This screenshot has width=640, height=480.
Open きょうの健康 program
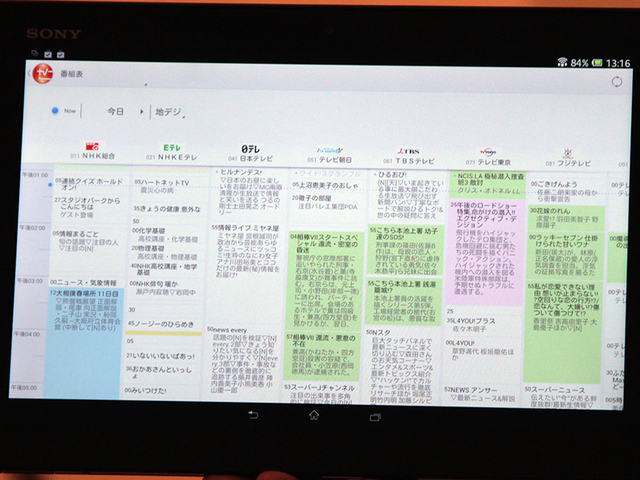coord(169,209)
